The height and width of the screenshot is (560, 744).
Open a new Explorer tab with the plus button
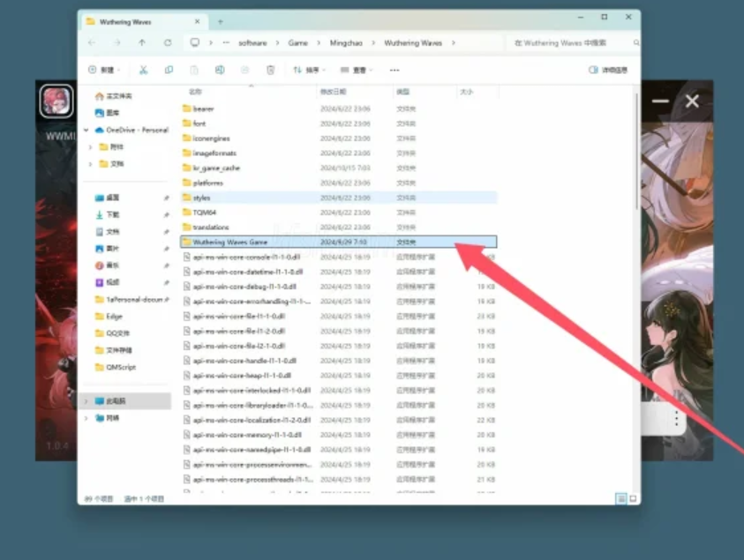[x=218, y=20]
